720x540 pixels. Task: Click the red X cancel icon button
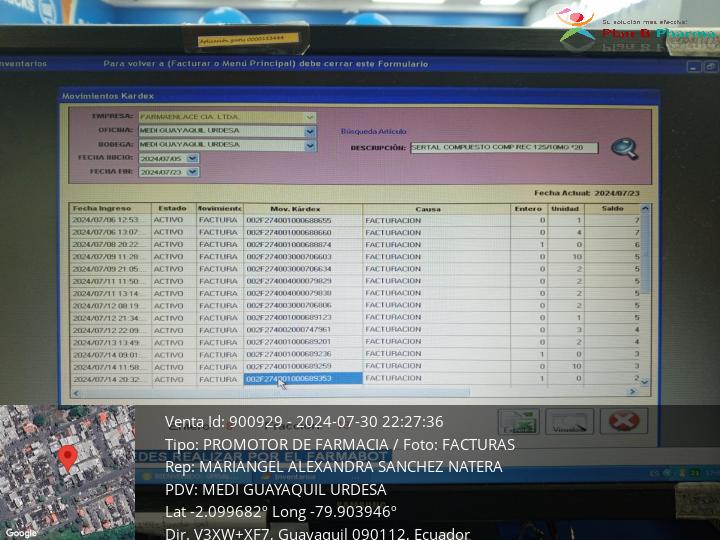tap(624, 421)
